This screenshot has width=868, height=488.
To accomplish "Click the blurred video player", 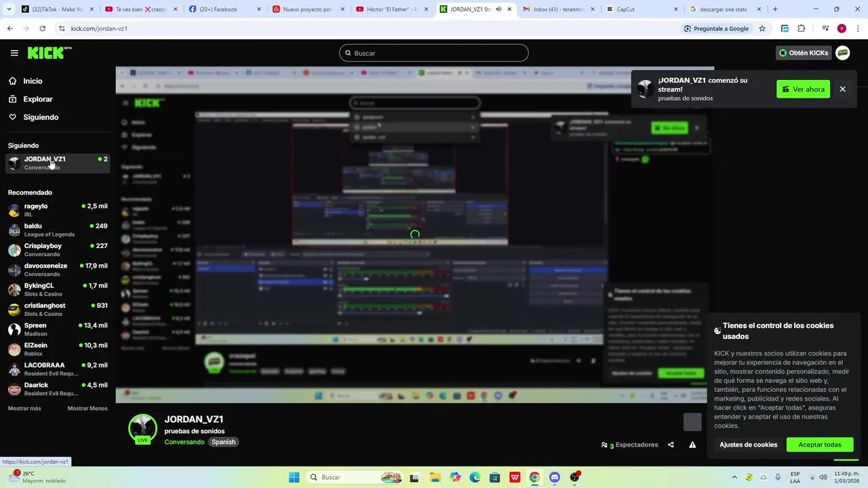I will [414, 235].
